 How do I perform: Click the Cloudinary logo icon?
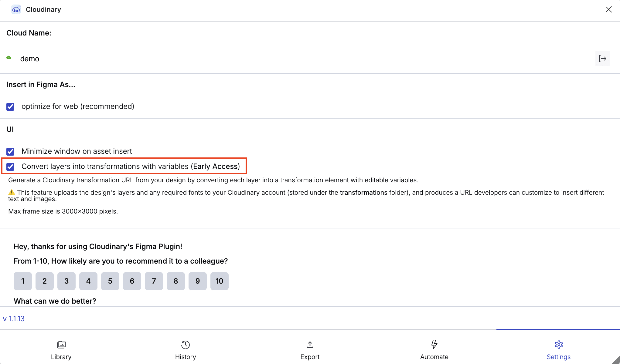16,10
